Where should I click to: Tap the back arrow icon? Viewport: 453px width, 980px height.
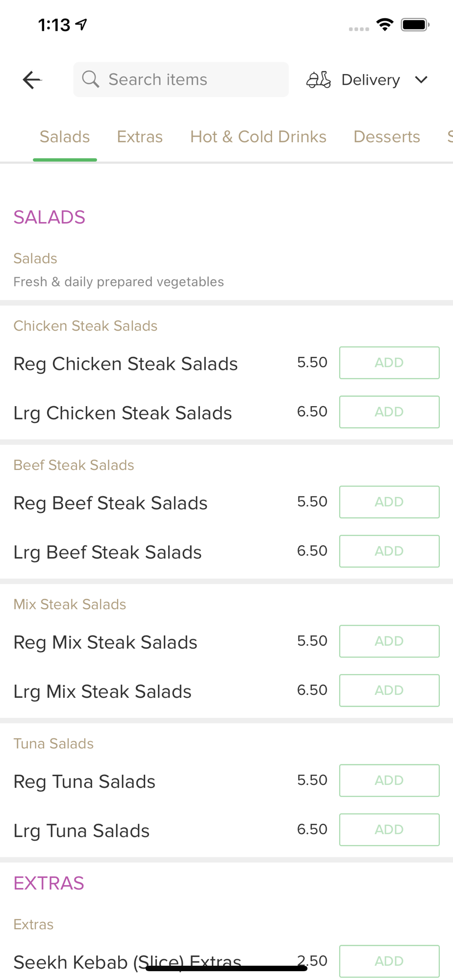click(x=32, y=80)
